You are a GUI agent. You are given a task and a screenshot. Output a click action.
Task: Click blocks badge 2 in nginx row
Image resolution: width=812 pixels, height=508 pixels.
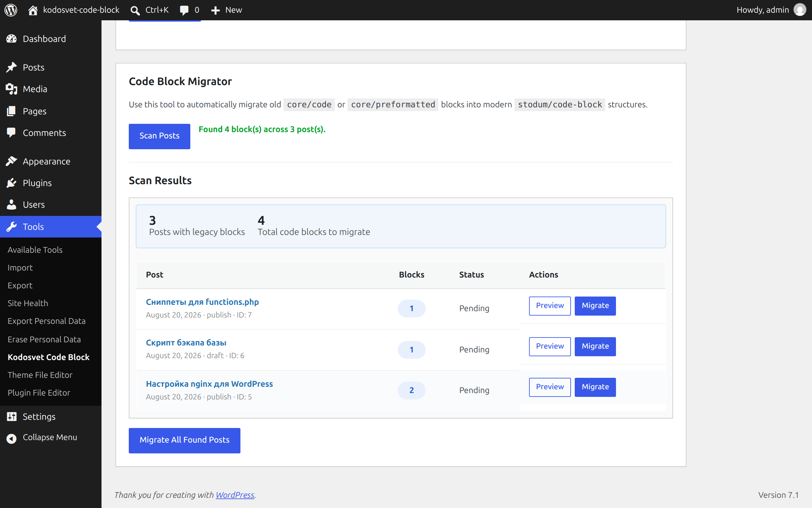tap(411, 390)
